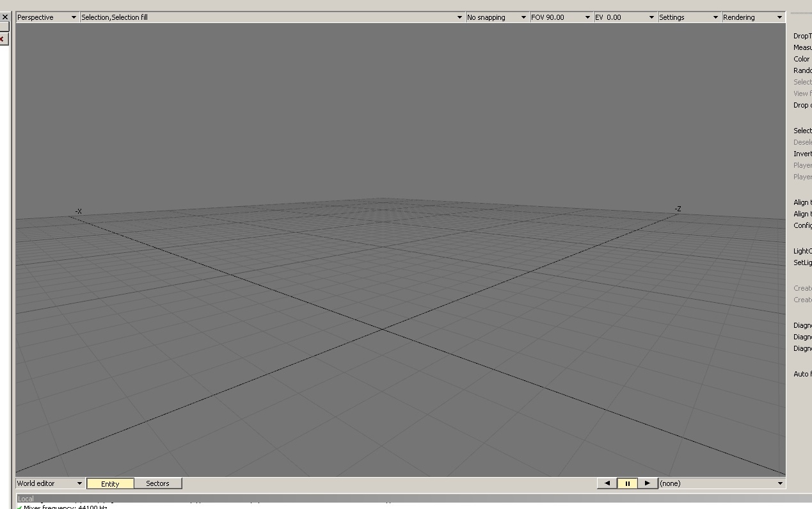Click the Invert command in the right panel

[802, 154]
